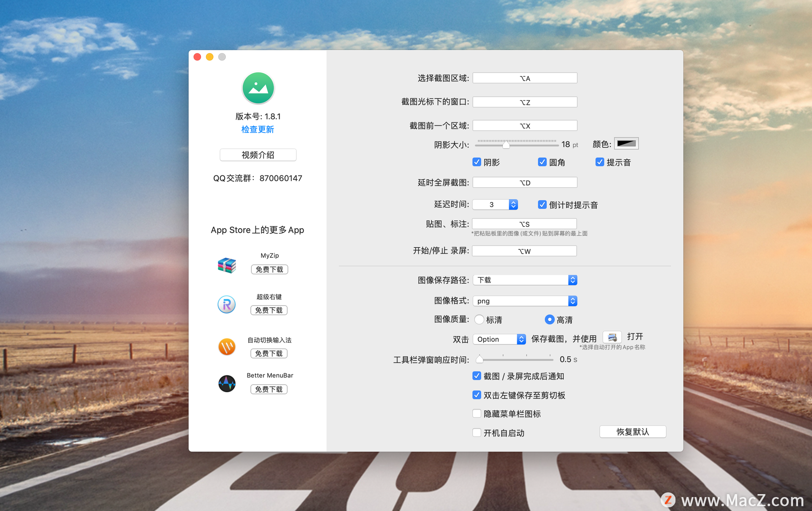Select the 标清 image quality radio

479,320
